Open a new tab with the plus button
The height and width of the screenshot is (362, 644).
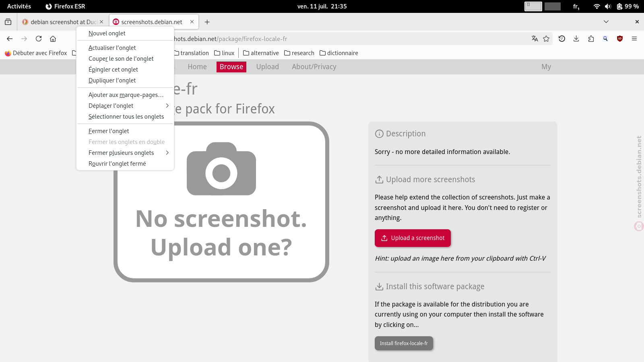[x=207, y=22]
